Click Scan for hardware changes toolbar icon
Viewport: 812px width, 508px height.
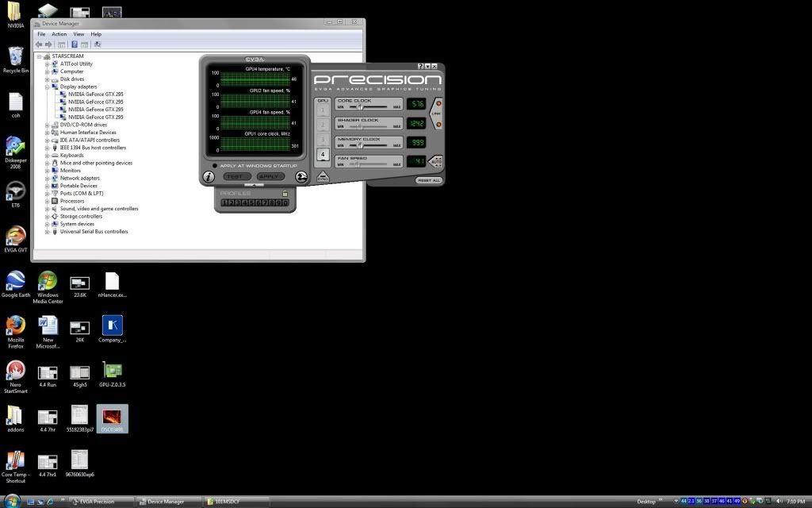tap(98, 44)
